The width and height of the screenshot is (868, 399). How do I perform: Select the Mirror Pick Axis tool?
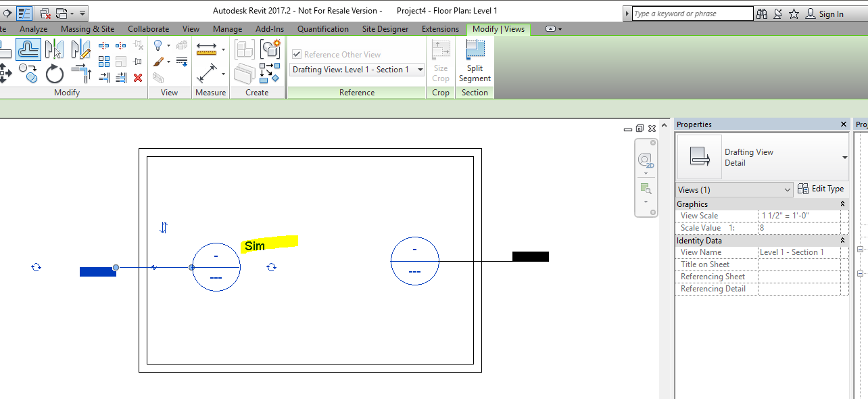click(53, 49)
